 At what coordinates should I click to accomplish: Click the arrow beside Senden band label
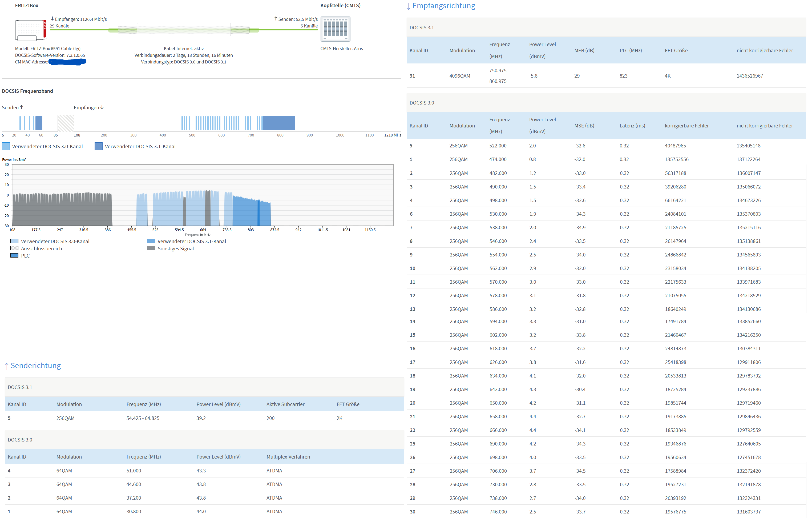(22, 107)
